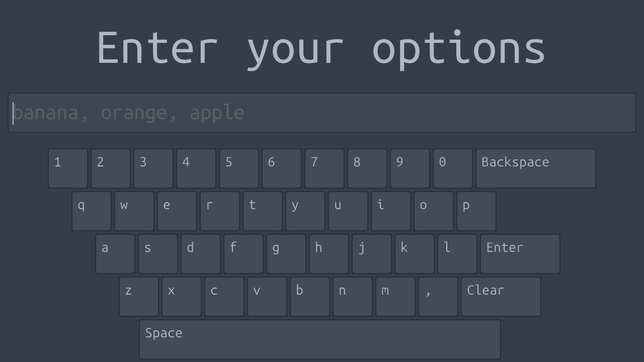Image resolution: width=644 pixels, height=362 pixels.
Task: Click the options text input field
Action: 322,113
